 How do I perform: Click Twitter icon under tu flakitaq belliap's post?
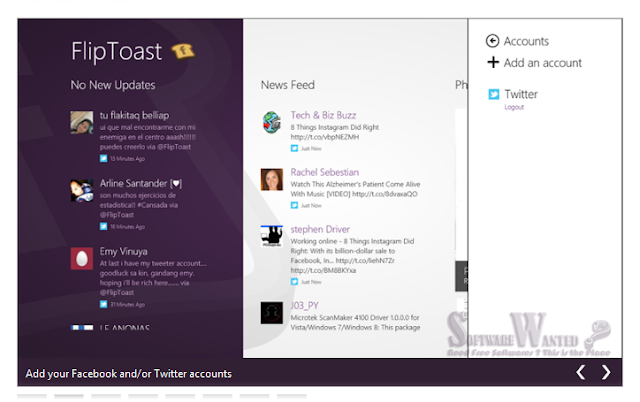(x=103, y=158)
